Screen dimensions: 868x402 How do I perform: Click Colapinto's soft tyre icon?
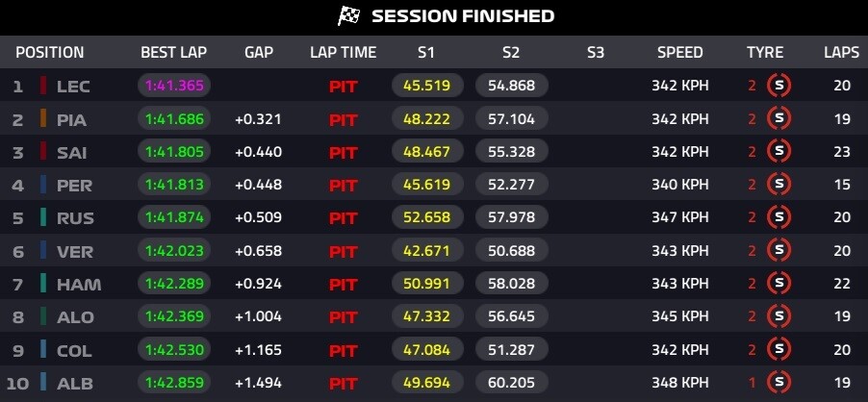pyautogui.click(x=779, y=350)
